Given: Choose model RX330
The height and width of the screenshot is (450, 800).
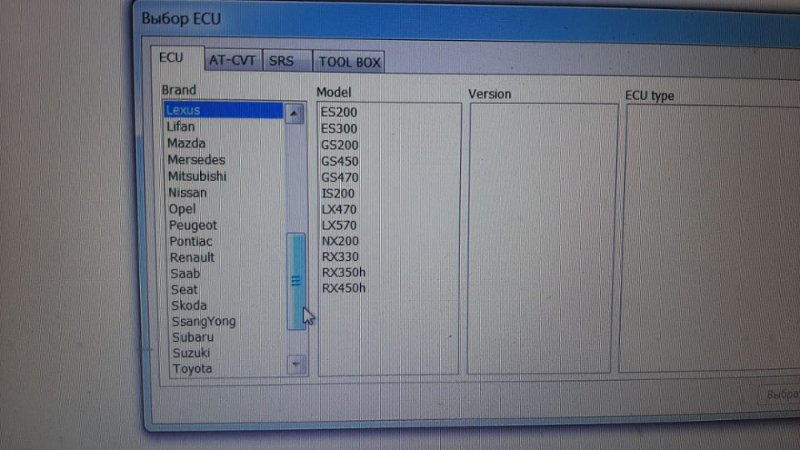Looking at the screenshot, I should pos(340,257).
